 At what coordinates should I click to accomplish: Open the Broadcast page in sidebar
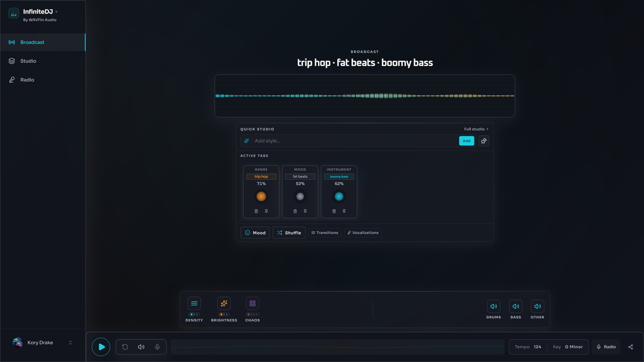click(x=43, y=42)
